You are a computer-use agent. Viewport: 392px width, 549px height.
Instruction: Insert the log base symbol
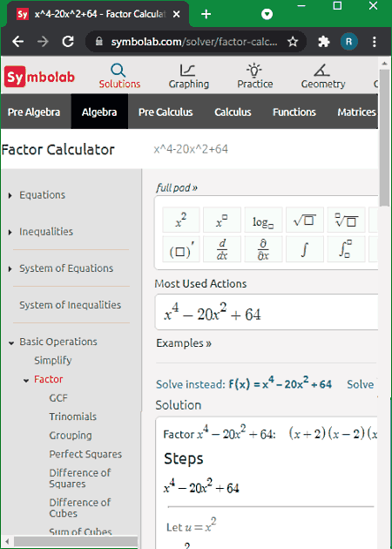(264, 220)
